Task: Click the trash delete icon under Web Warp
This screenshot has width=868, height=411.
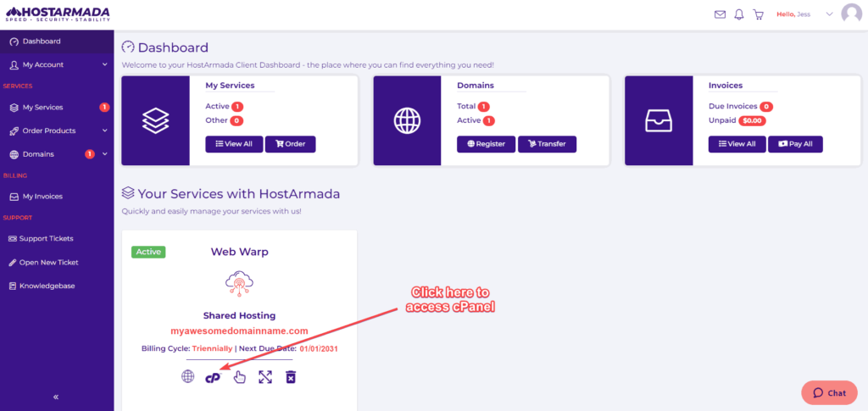Action: (291, 377)
